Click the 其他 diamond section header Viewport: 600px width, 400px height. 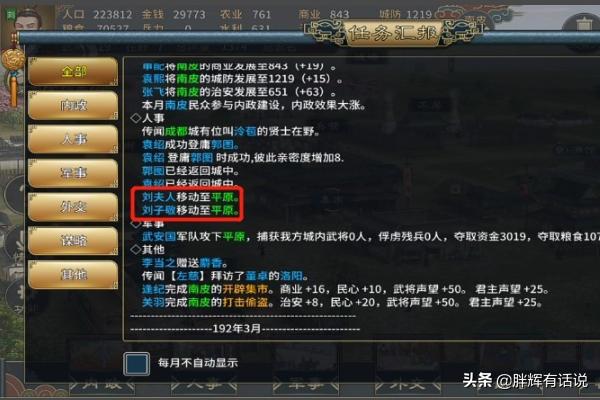click(x=147, y=250)
